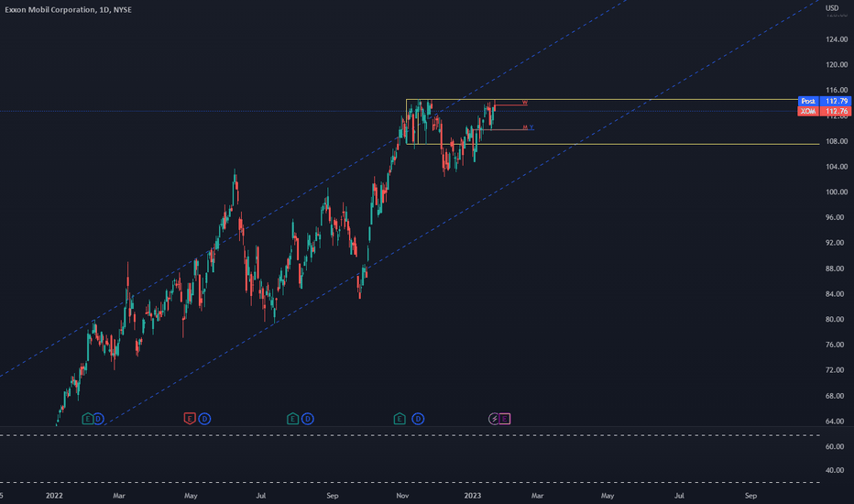
Task: Click the 104.00 price scale value
Action: (837, 166)
